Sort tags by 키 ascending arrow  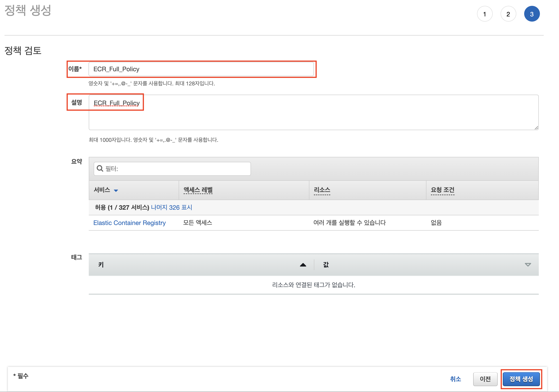(303, 265)
